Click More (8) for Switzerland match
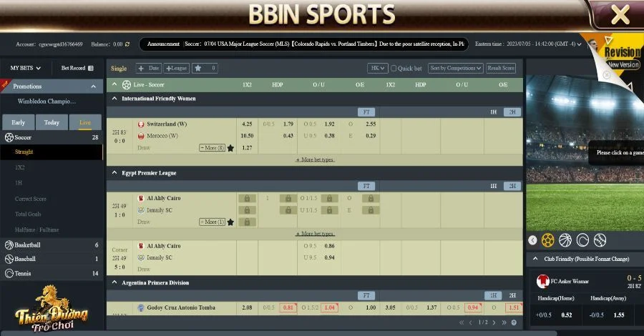The width and height of the screenshot is (644, 336). pyautogui.click(x=212, y=148)
